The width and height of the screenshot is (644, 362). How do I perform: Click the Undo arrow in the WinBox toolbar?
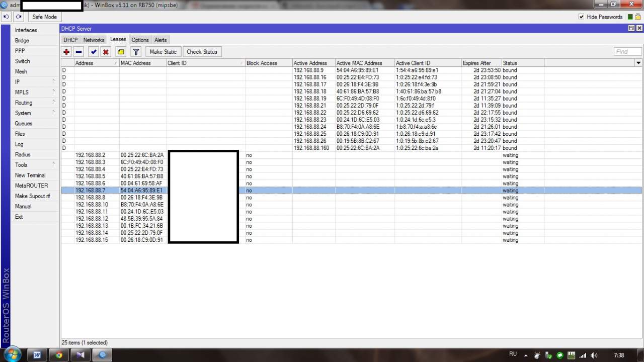7,17
